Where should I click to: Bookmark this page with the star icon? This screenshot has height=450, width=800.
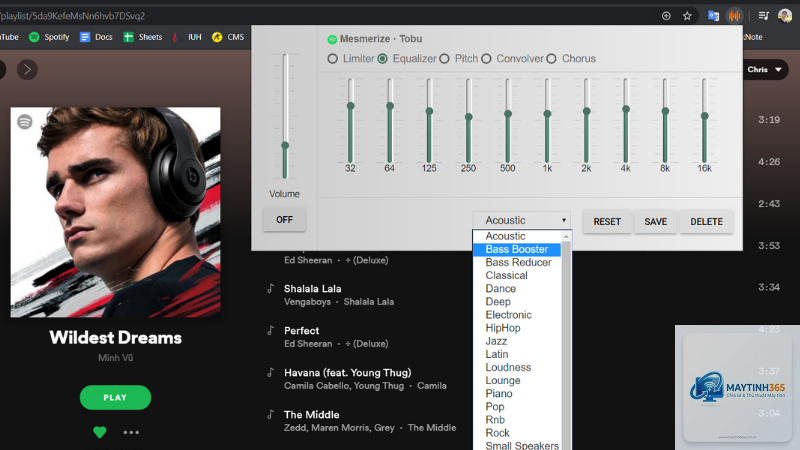(x=687, y=16)
